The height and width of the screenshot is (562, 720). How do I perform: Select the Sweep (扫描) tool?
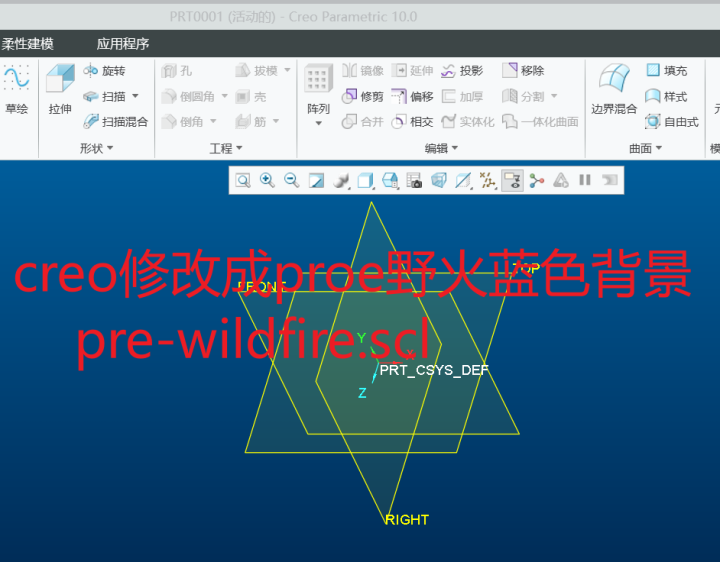point(104,96)
